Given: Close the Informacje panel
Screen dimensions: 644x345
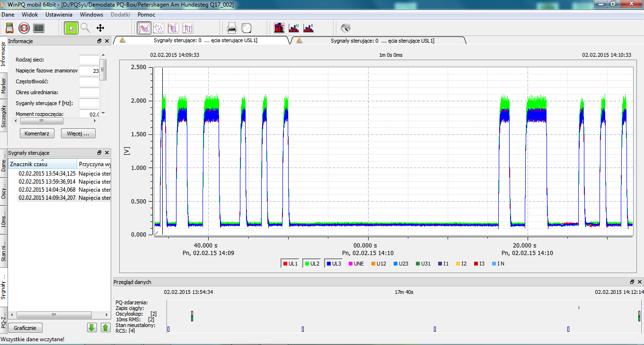Looking at the screenshot, I should [107, 41].
